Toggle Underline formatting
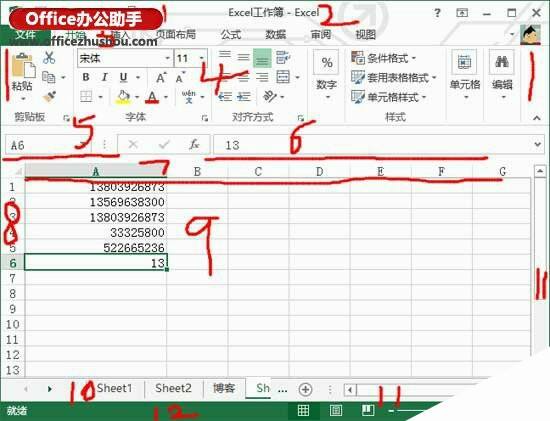The height and width of the screenshot is (421, 550). click(x=123, y=77)
